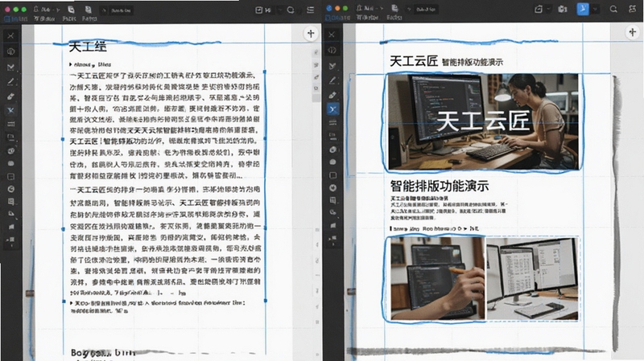Viewport: 644px width, 361px height.
Task: Select the laptop coding photo in right document
Action: click(437, 278)
